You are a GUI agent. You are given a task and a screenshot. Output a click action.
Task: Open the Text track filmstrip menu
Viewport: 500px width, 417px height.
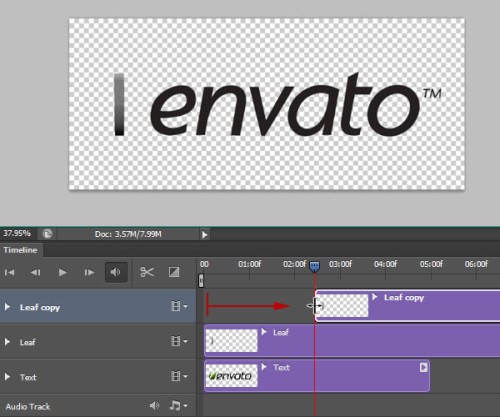pos(179,376)
